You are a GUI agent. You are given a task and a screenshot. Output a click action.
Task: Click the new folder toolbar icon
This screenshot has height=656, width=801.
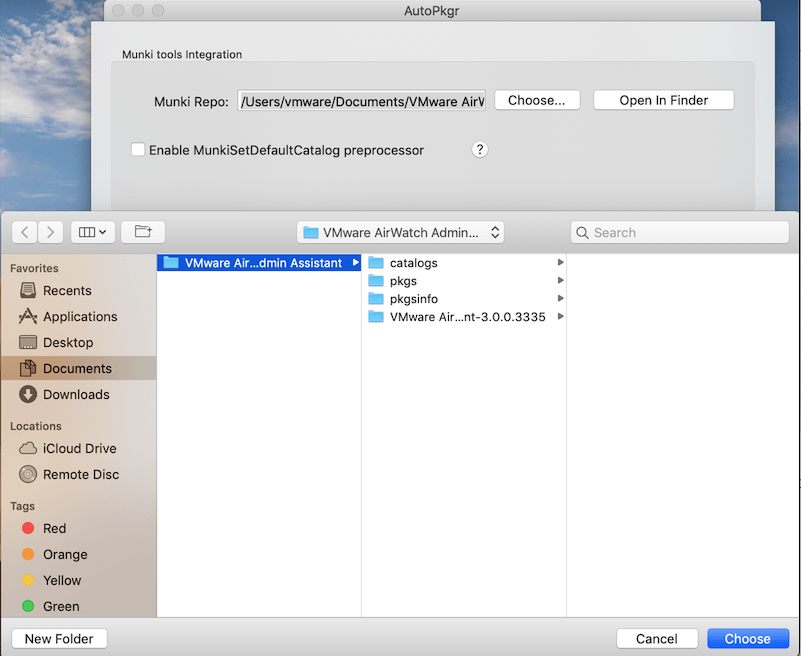143,232
